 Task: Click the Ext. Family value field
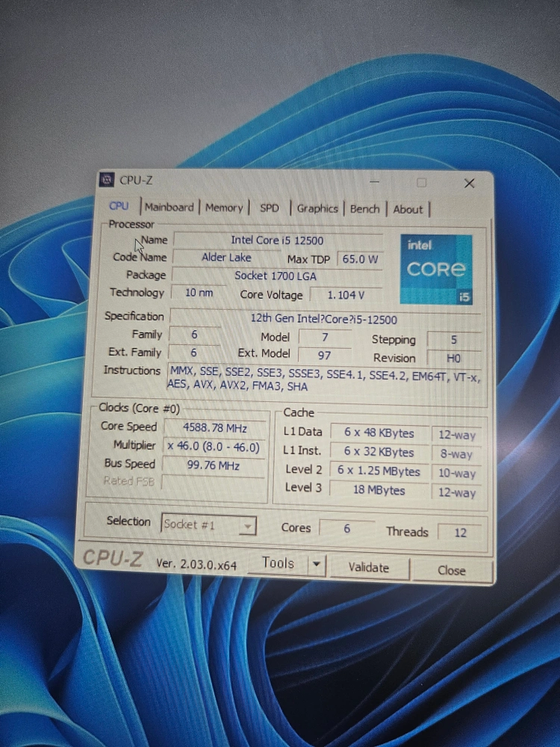click(194, 353)
